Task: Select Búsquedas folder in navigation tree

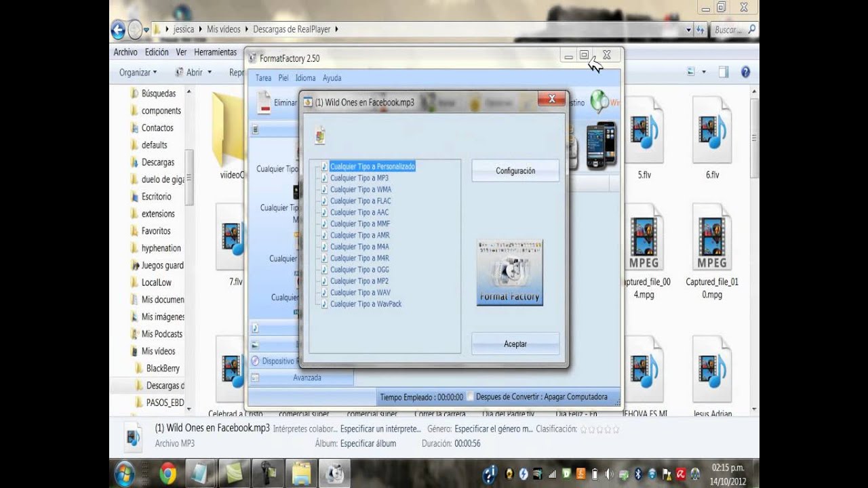Action: click(158, 94)
